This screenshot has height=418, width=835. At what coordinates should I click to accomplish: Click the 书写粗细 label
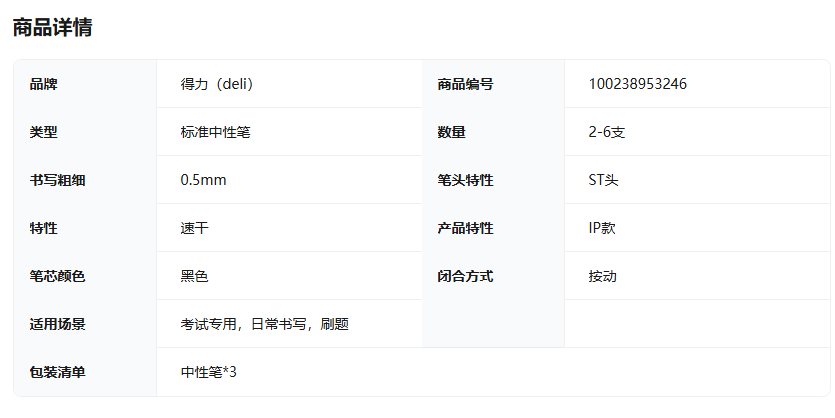tap(58, 180)
